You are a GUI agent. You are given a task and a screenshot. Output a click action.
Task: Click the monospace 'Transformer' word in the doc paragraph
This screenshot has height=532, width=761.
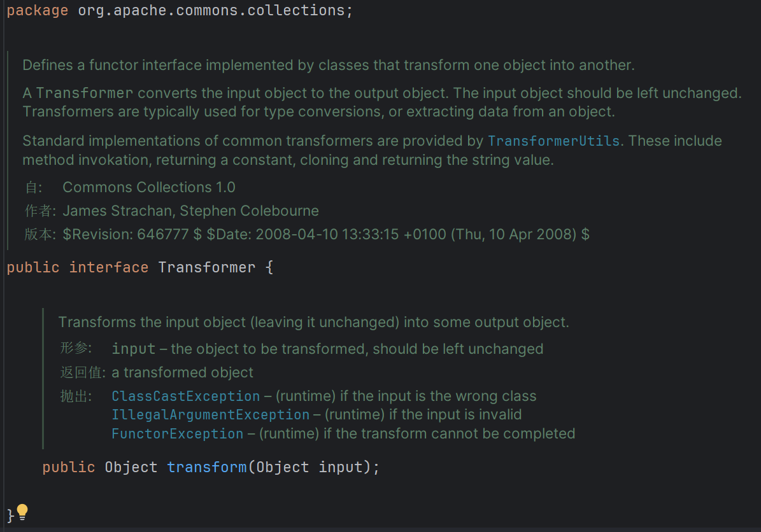click(85, 93)
